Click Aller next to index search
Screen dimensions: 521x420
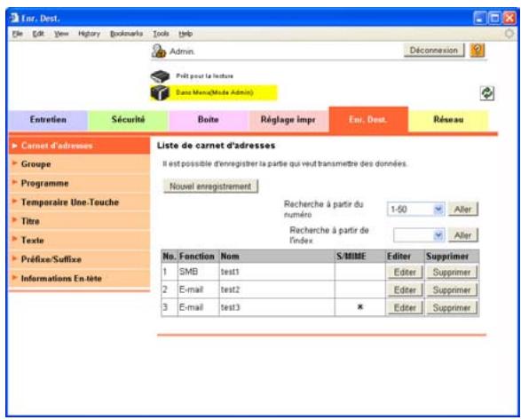click(x=463, y=235)
